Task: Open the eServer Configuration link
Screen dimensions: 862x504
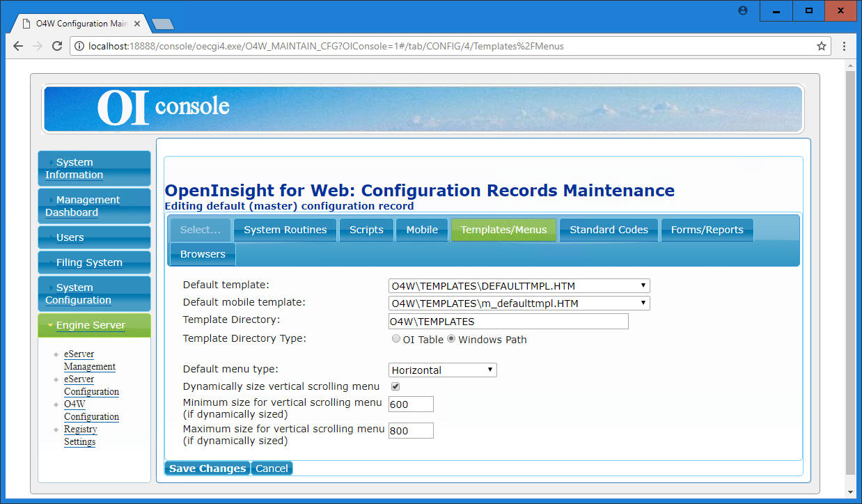Action: coord(91,385)
